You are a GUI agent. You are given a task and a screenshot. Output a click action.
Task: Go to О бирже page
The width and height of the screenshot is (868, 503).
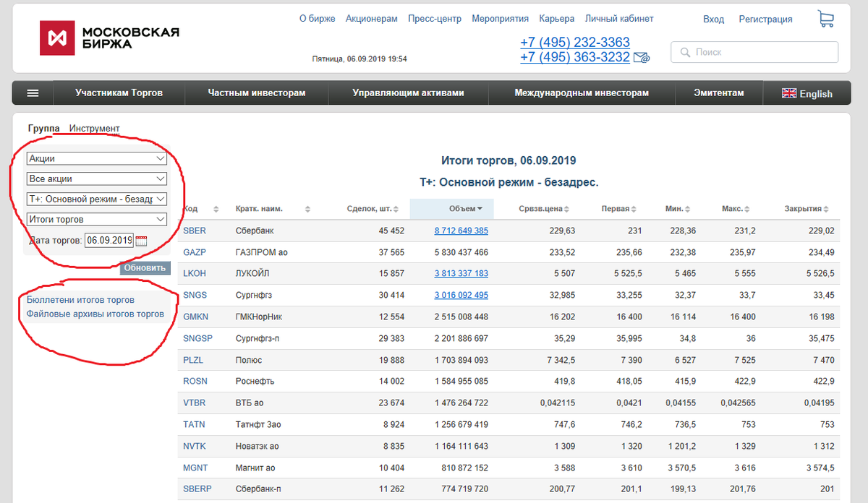pyautogui.click(x=318, y=19)
